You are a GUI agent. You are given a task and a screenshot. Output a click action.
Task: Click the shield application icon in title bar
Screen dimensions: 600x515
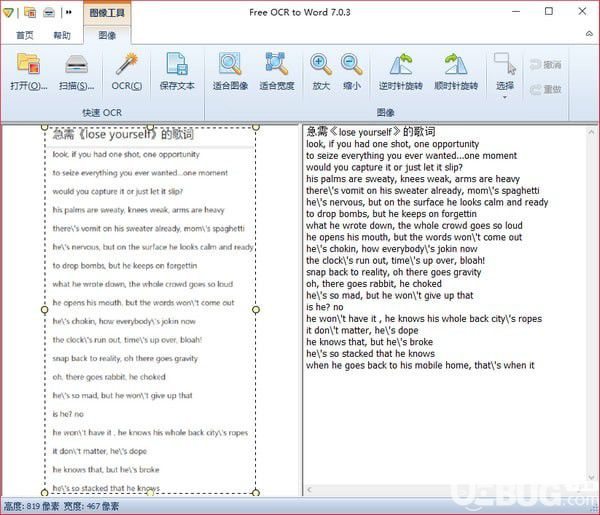click(x=8, y=12)
